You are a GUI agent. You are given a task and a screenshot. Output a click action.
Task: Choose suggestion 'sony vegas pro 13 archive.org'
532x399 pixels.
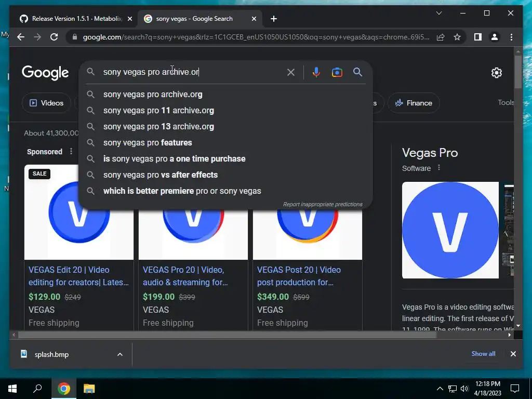[x=225, y=127]
